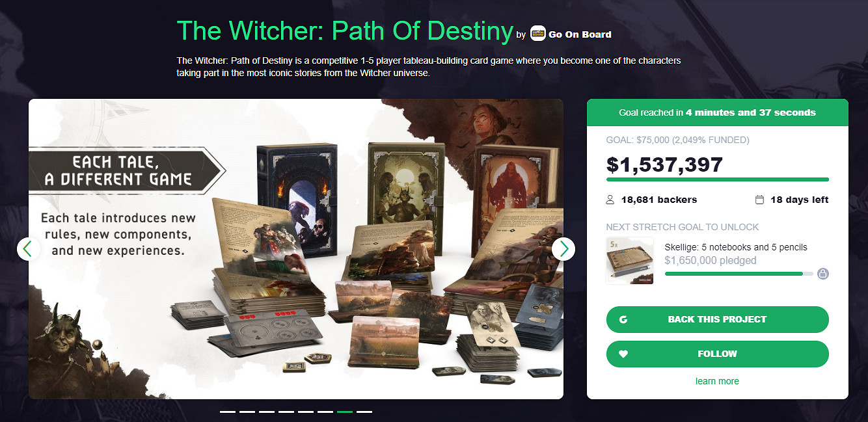Jump to the first carousel slide indicator
Screen dimensions: 868x422
[228, 412]
